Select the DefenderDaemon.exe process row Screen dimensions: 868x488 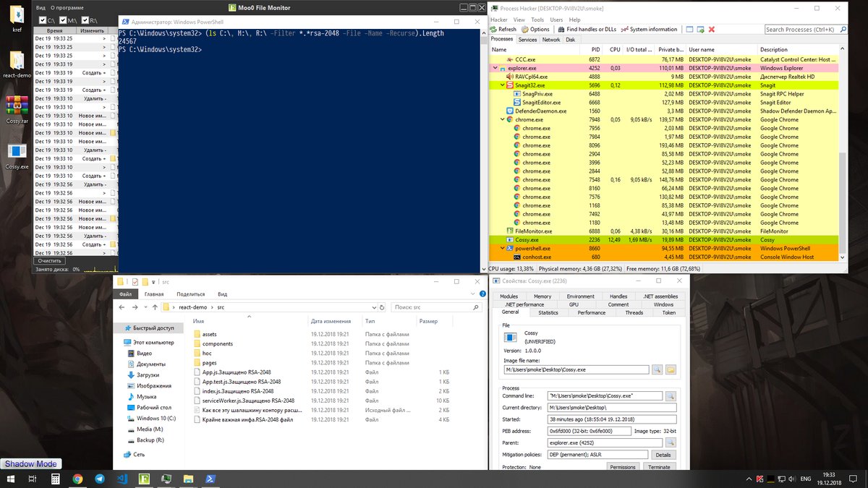(663, 111)
